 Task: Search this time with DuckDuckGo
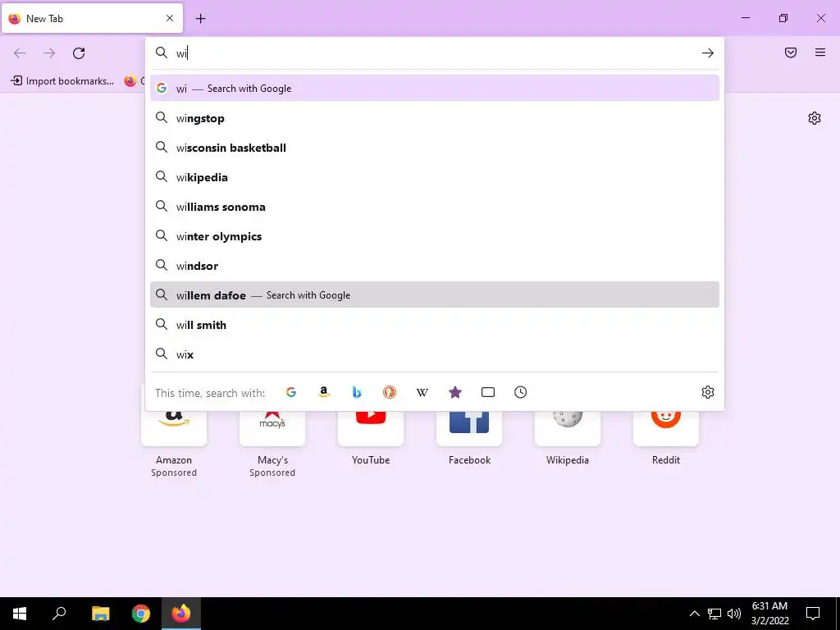(390, 392)
